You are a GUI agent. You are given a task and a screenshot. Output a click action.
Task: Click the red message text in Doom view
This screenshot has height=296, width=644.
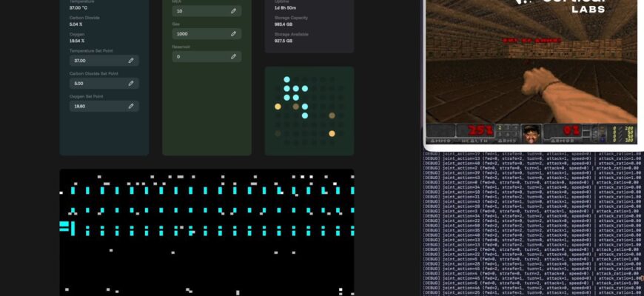point(531,40)
